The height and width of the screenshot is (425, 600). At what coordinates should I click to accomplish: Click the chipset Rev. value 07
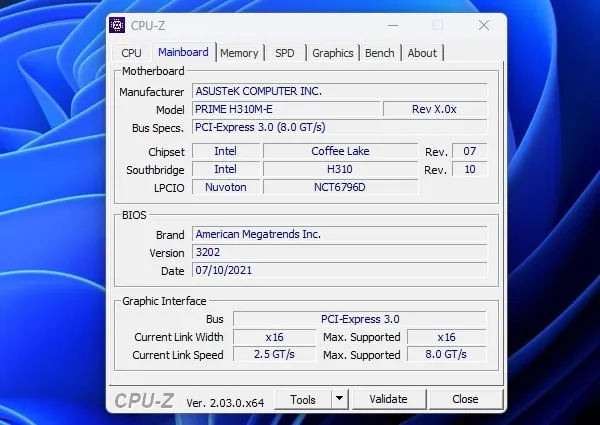pyautogui.click(x=470, y=151)
